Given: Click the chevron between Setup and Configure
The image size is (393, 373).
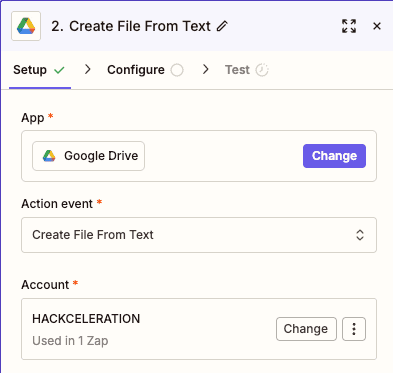Looking at the screenshot, I should 88,69.
